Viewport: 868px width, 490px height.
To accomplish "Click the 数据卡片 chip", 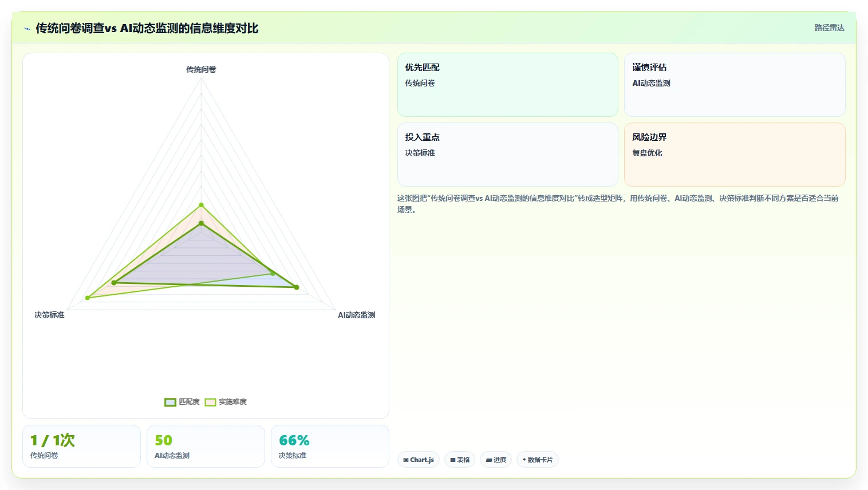I will click(538, 460).
